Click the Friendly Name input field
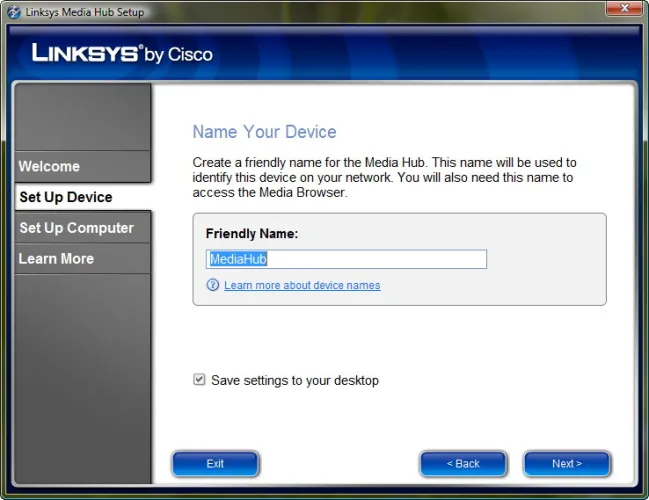The image size is (649, 500). (x=346, y=259)
